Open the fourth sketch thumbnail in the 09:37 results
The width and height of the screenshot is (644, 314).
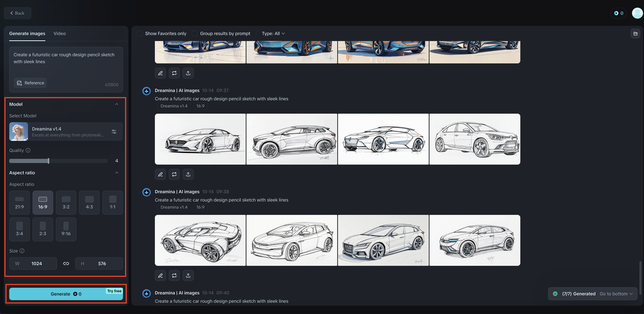(x=475, y=139)
